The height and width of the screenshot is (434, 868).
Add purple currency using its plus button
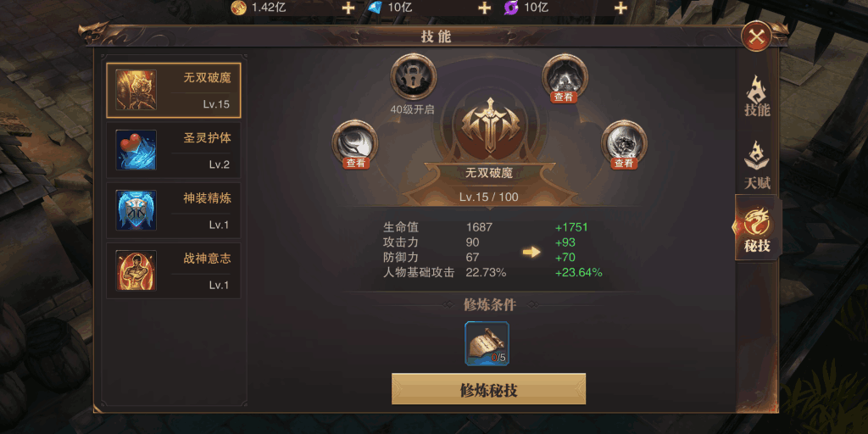pos(621,7)
